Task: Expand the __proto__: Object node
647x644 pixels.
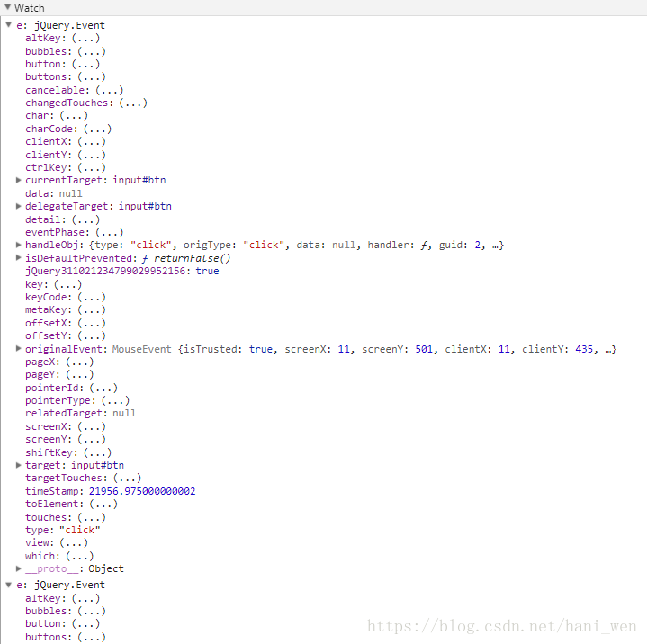Action: tap(19, 568)
